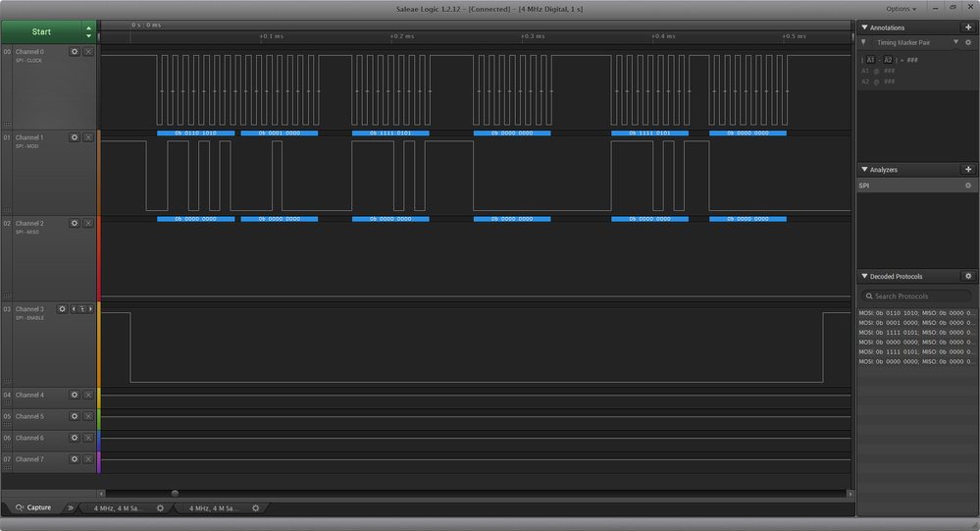Select the SPI analyzer row
The height and width of the screenshot is (531, 980).
pos(917,186)
